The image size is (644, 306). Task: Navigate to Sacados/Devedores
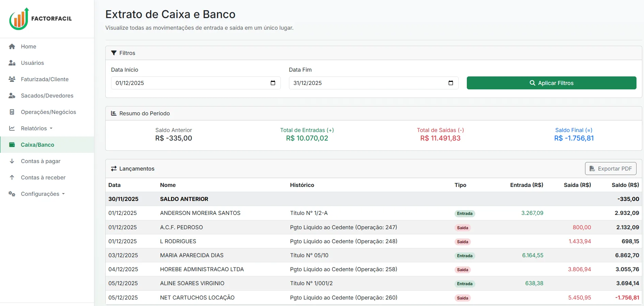47,96
